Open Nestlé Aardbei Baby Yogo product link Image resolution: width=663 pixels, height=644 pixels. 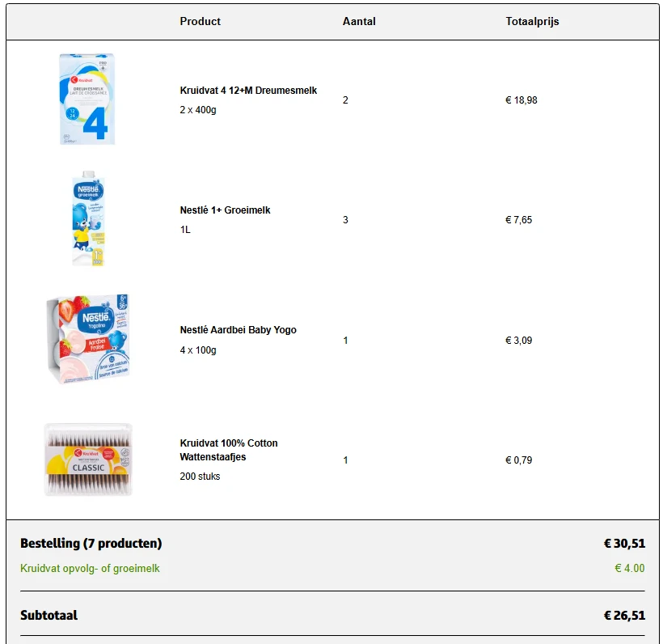[x=238, y=330]
